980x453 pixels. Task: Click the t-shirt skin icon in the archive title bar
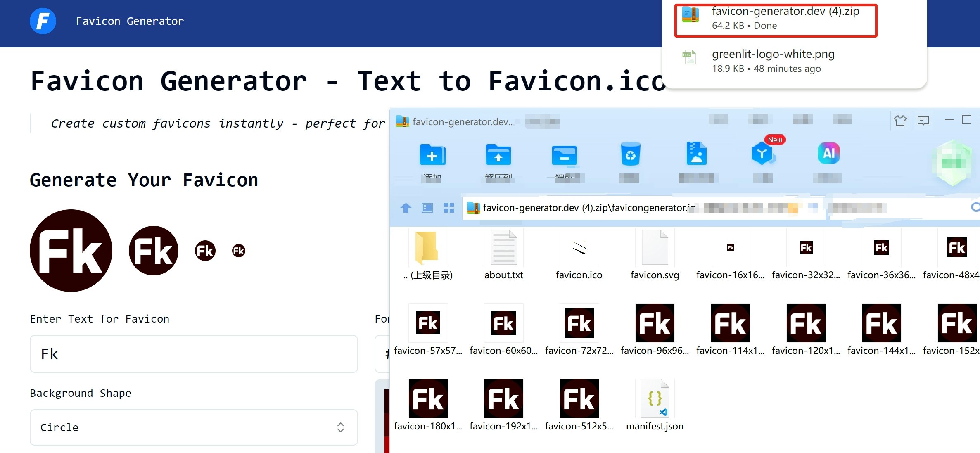901,121
